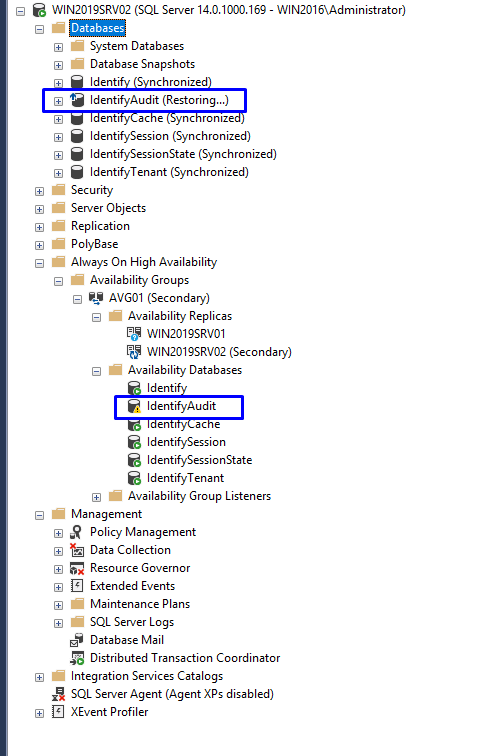The width and height of the screenshot is (503, 756).
Task: Expand the SQL Server Logs folder
Action: (58, 623)
